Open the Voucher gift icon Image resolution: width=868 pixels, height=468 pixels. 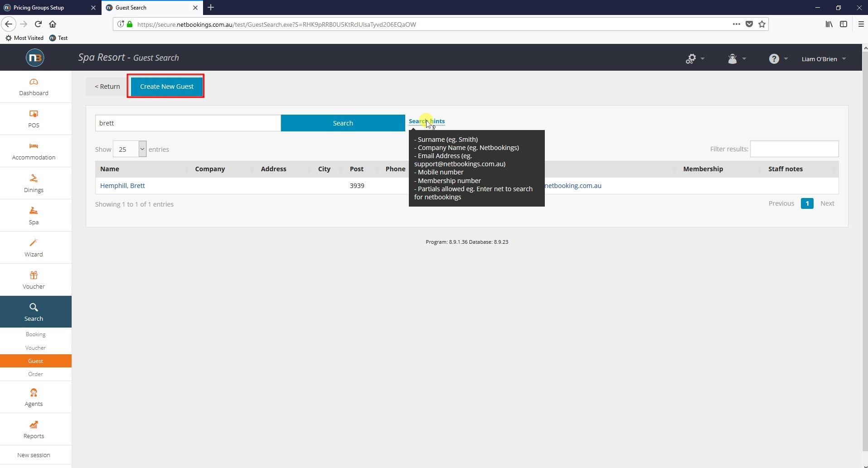point(34,275)
